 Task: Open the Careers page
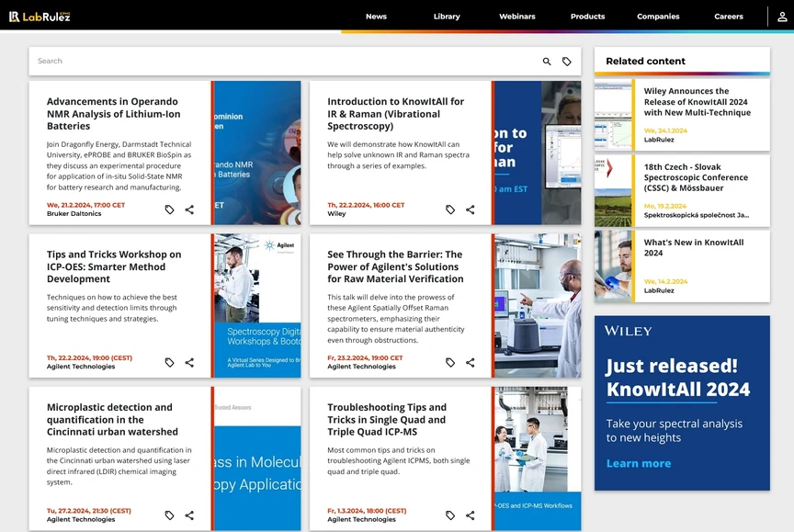[729, 17]
